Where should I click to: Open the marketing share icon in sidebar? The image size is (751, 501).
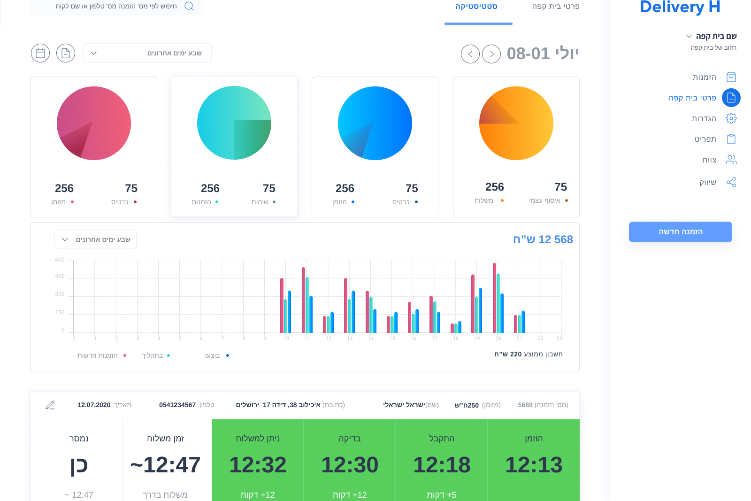pos(731,182)
